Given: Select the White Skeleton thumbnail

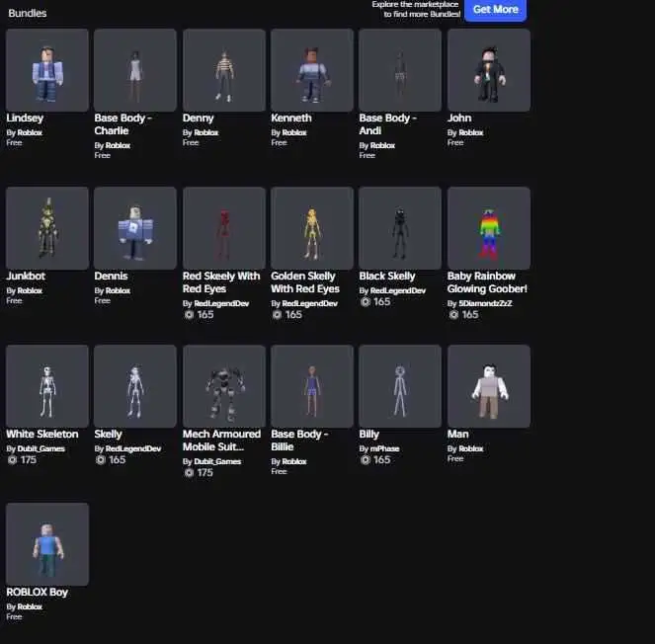Looking at the screenshot, I should (x=47, y=386).
